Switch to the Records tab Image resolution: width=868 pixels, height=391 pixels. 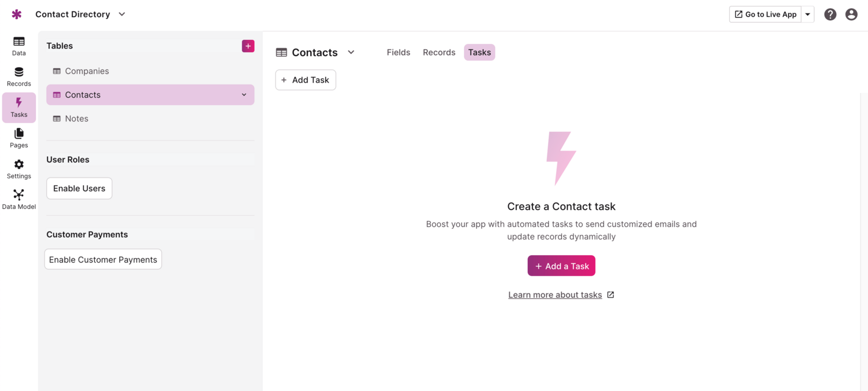(x=439, y=53)
